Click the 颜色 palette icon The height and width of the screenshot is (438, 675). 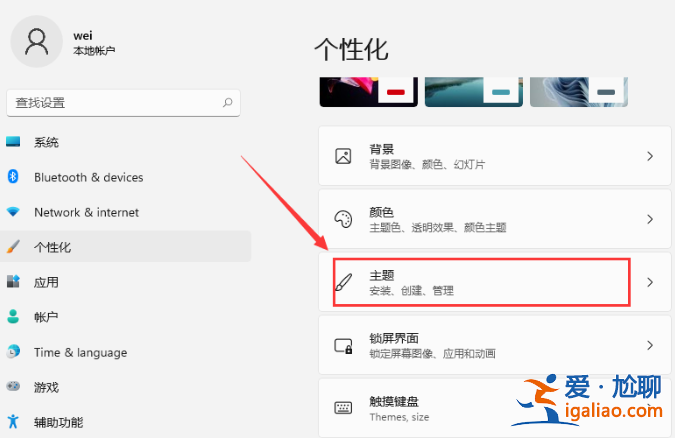pos(343,219)
